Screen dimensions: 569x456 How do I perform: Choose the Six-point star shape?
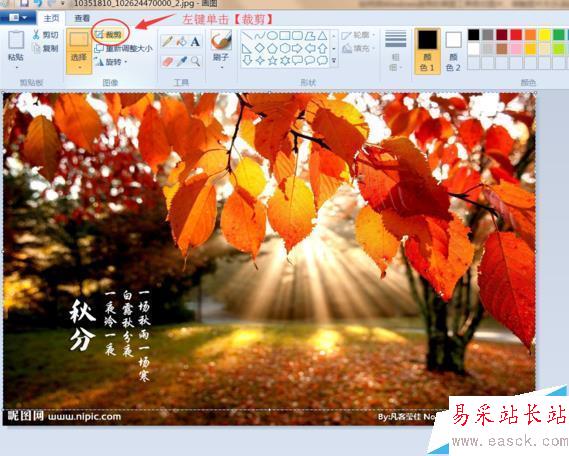coord(285,60)
